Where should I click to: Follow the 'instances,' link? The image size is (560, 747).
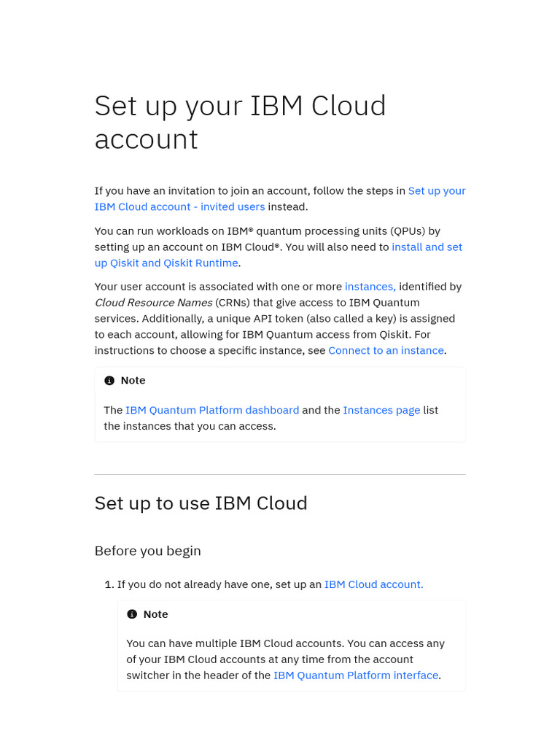[370, 287]
